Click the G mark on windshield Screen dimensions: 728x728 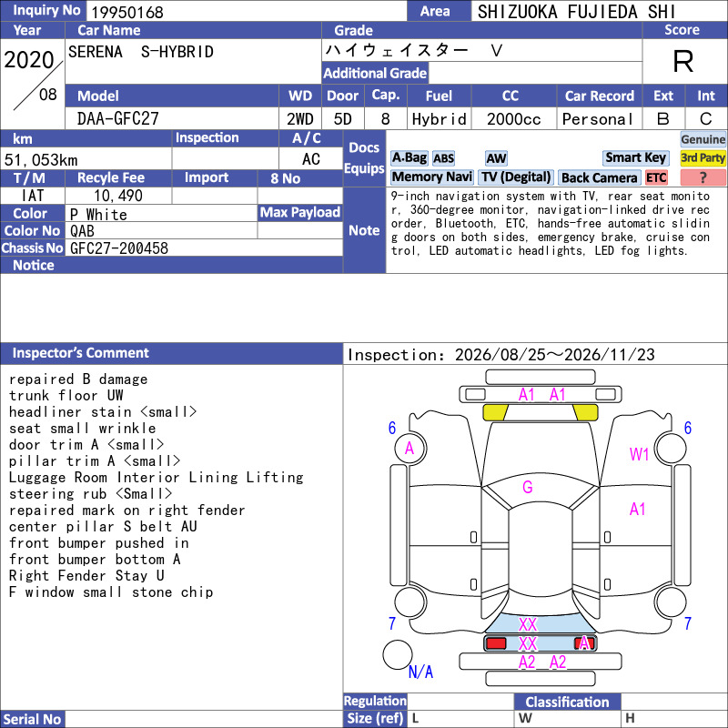tap(528, 487)
